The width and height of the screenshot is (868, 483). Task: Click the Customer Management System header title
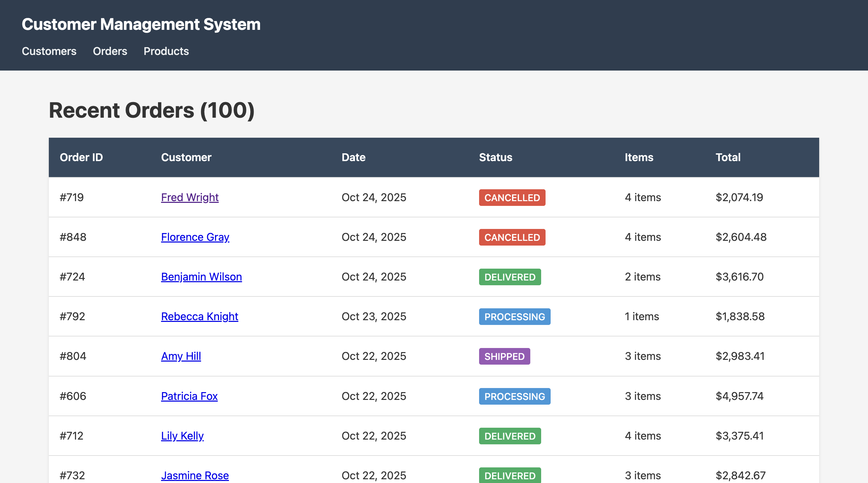[141, 24]
